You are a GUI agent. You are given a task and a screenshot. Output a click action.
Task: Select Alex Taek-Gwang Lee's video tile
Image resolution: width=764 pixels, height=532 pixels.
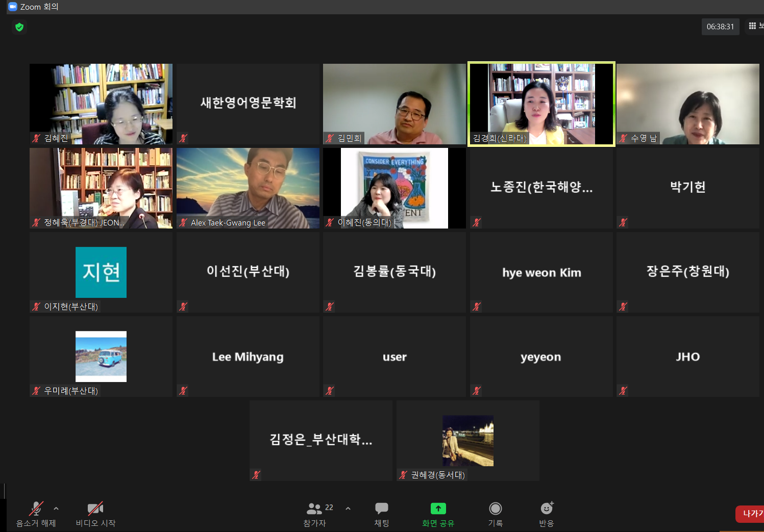click(x=248, y=188)
